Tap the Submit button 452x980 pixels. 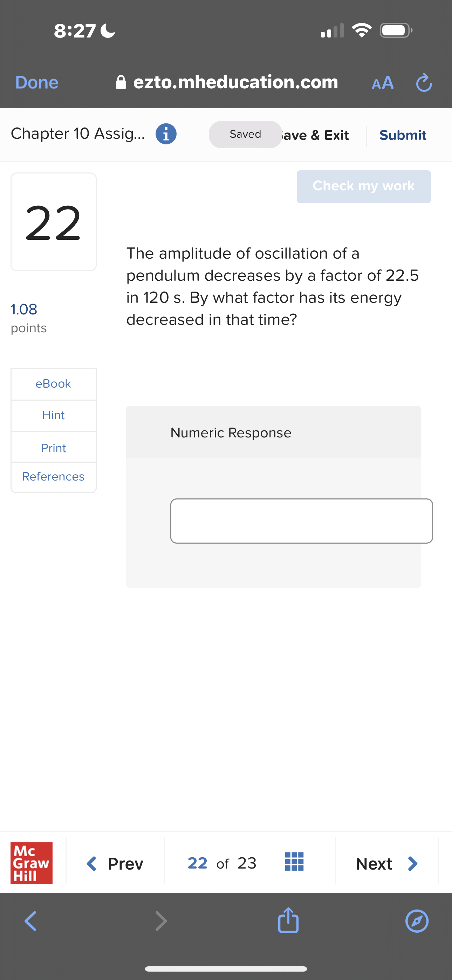click(x=403, y=135)
